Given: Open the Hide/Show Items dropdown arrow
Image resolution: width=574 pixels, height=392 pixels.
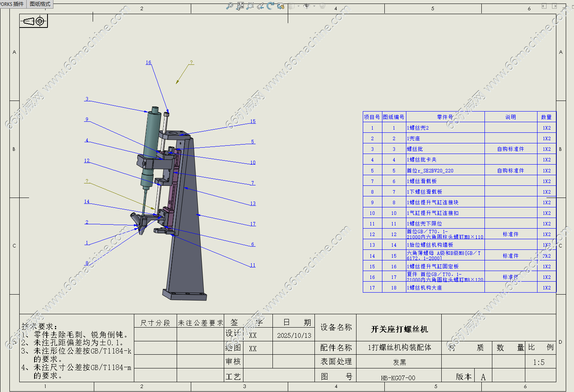Looking at the screenshot, I should (314, 6).
